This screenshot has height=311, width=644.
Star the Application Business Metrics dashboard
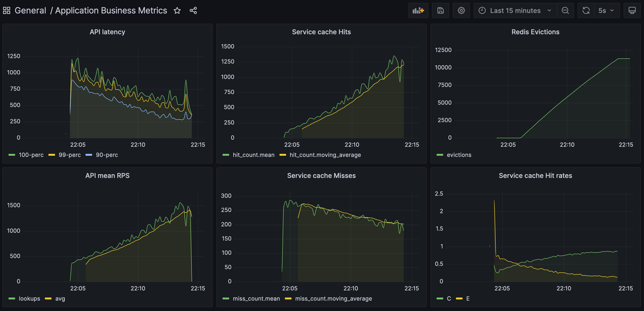177,10
